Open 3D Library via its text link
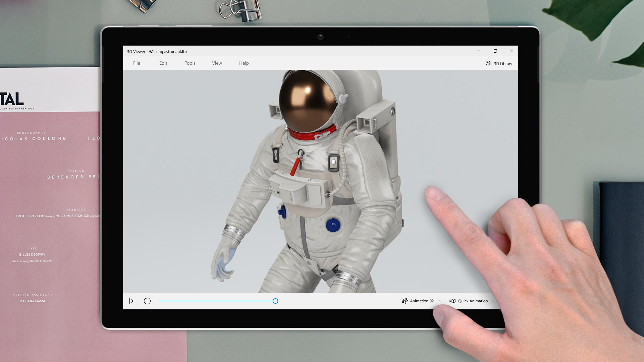 coord(503,63)
